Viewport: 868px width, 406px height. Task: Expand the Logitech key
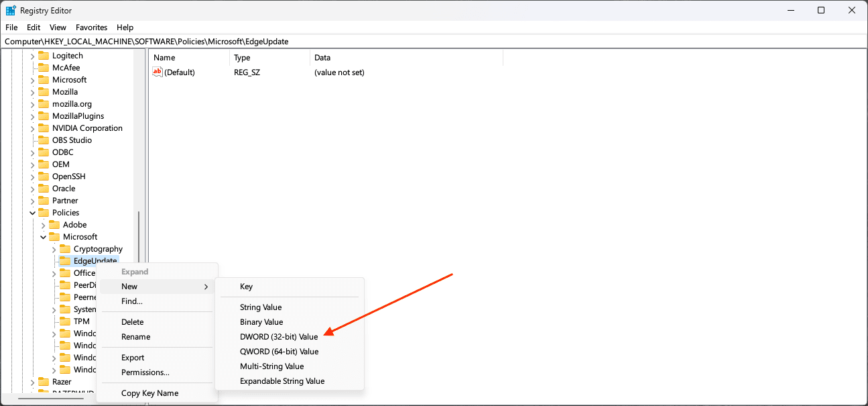tap(33, 56)
